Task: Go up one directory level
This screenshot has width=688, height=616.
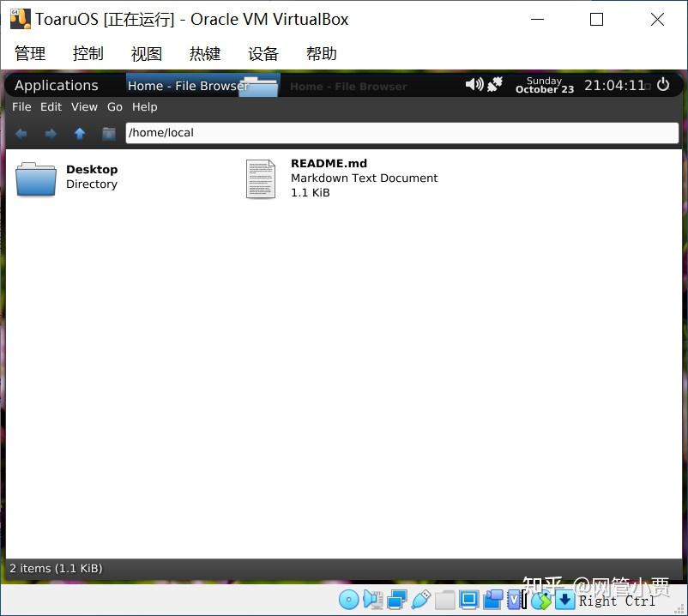Action: click(80, 133)
